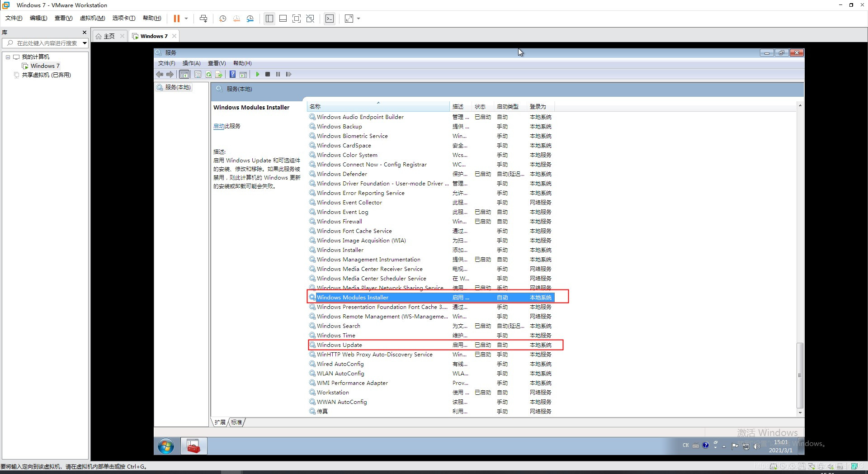
Task: Select the WLAN AutoConfig service row
Action: tap(431, 374)
